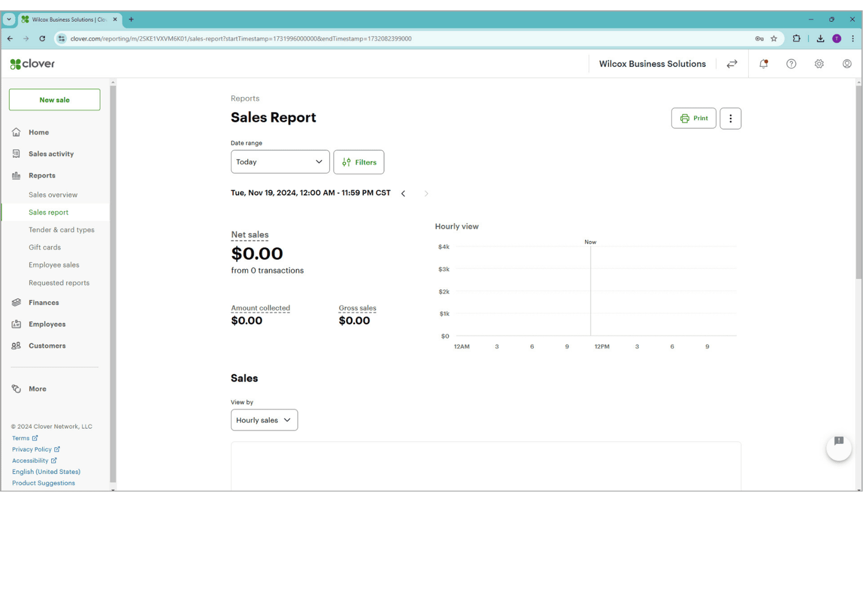Close the Wilcox Business Solutions tab
Screen dimensions: 863x616
tap(115, 19)
